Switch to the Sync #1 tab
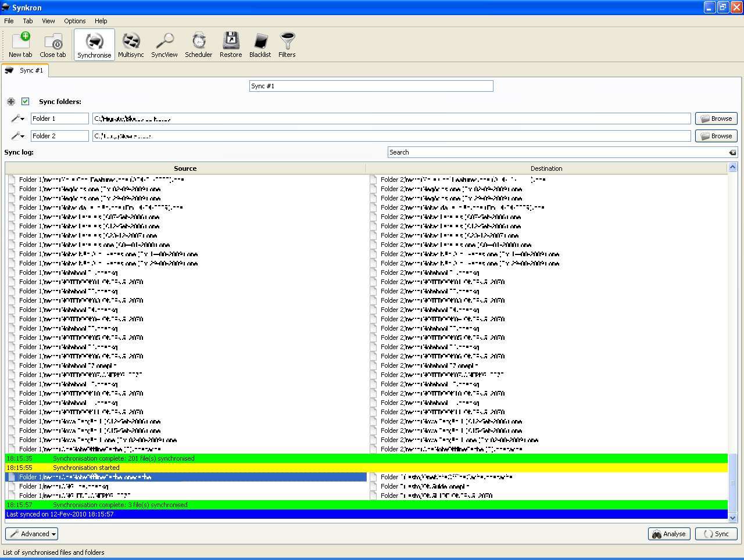 (x=24, y=70)
